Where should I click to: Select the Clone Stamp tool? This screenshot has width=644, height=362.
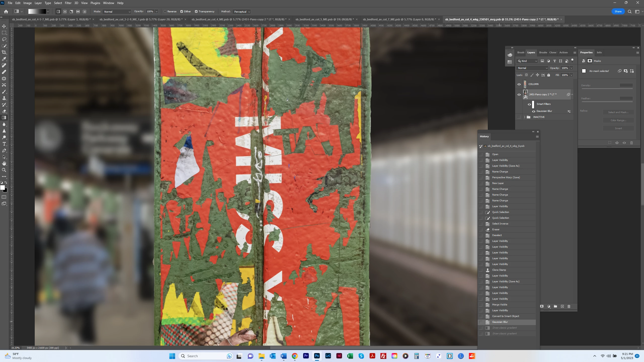4,98
